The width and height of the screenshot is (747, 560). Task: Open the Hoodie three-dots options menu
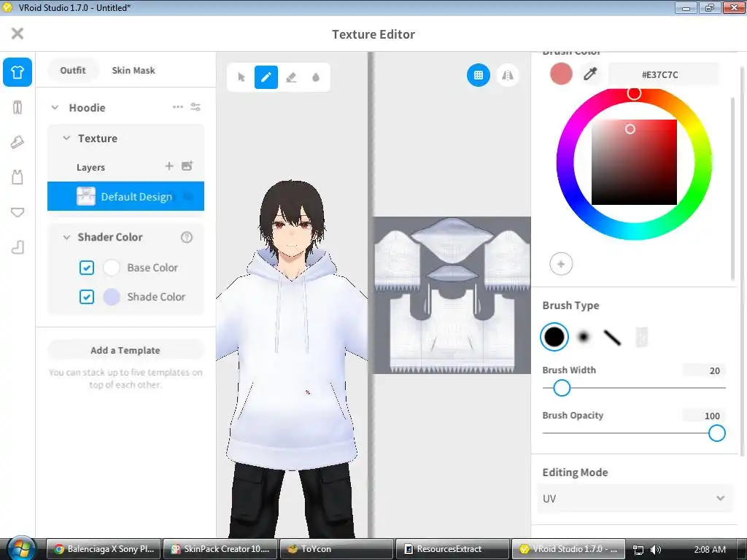[x=178, y=107]
